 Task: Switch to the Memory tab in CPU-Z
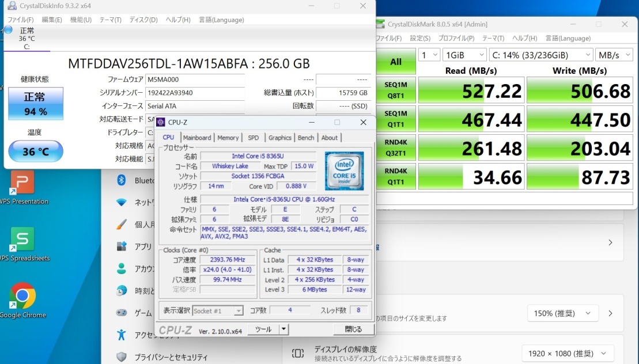tap(228, 138)
